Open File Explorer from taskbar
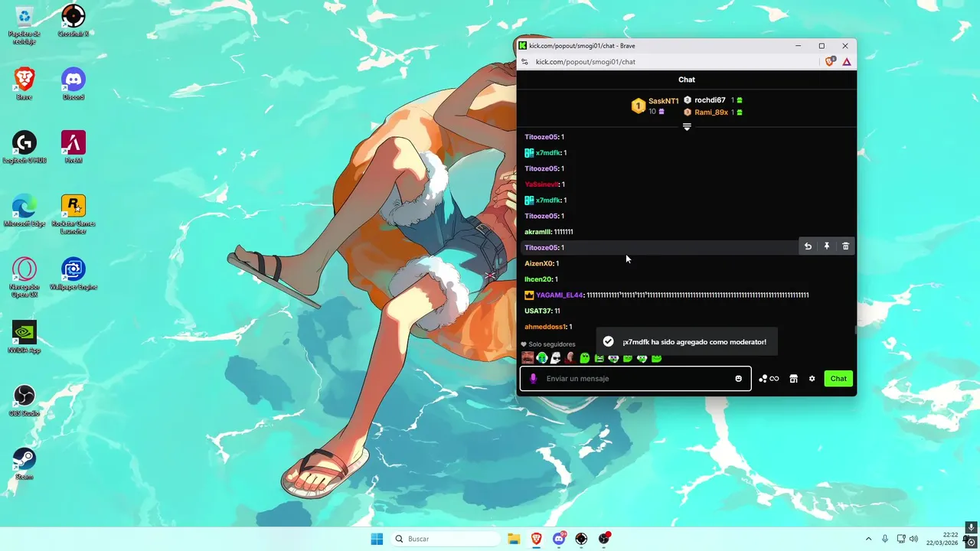 514,540
